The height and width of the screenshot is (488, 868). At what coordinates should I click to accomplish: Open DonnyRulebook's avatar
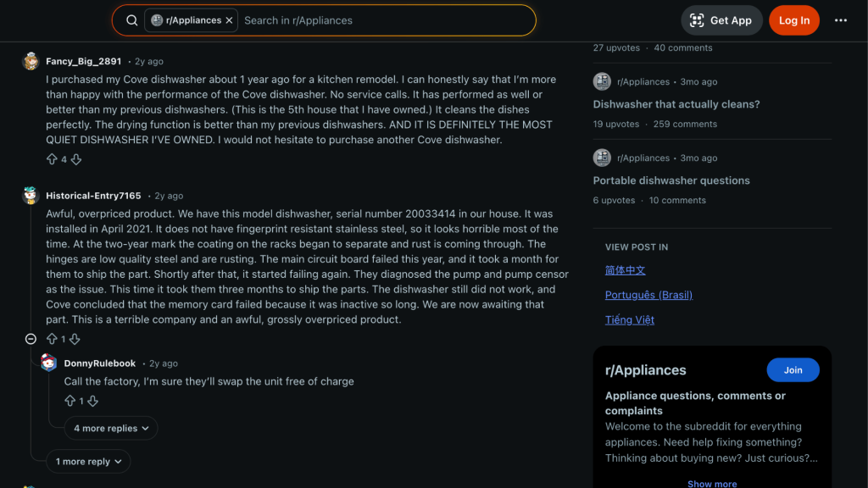tap(48, 363)
